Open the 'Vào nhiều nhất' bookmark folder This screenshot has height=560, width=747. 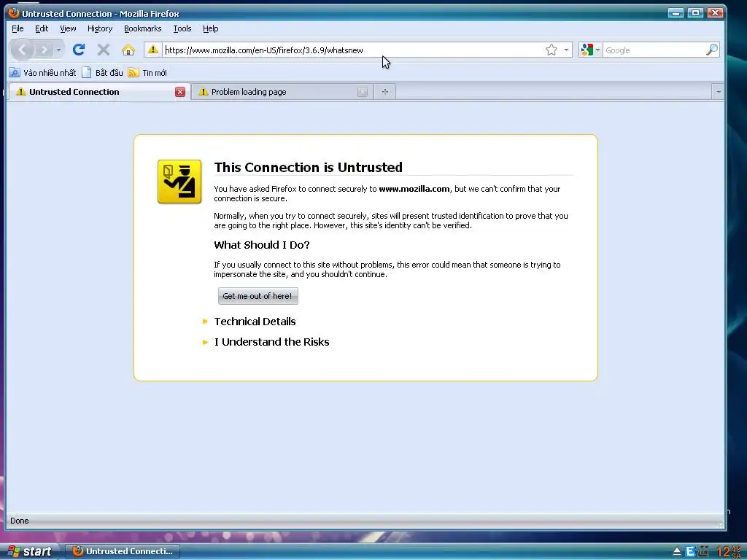pos(42,73)
